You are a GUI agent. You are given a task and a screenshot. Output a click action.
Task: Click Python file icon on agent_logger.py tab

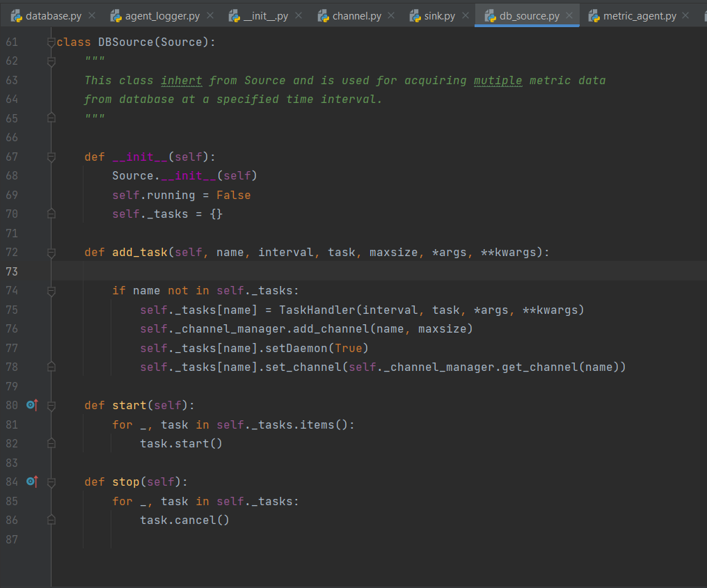coord(116,16)
